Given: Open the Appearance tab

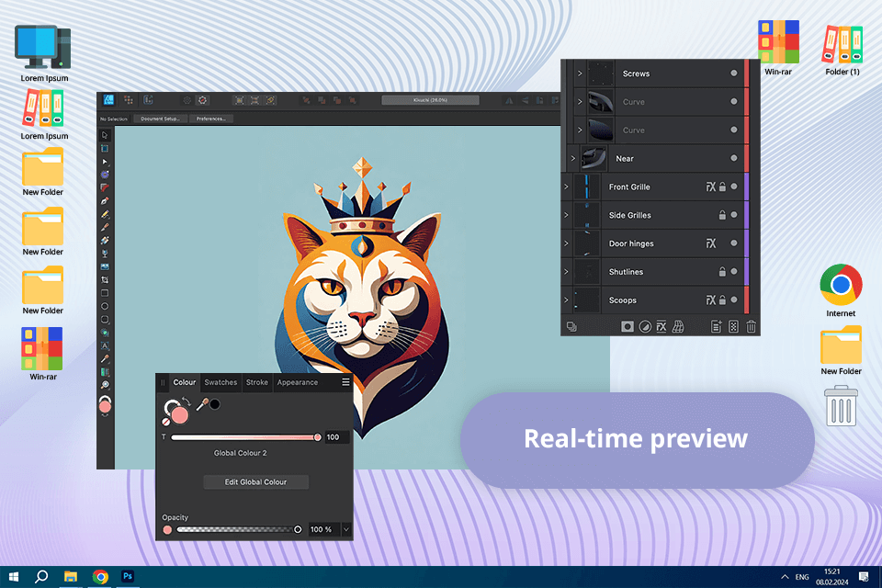Looking at the screenshot, I should (297, 382).
